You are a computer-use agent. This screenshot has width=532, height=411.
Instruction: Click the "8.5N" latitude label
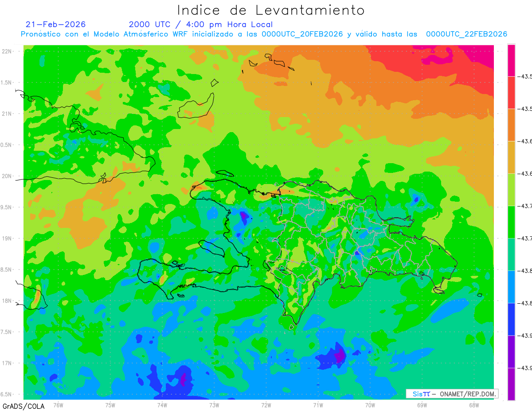pos(7,270)
